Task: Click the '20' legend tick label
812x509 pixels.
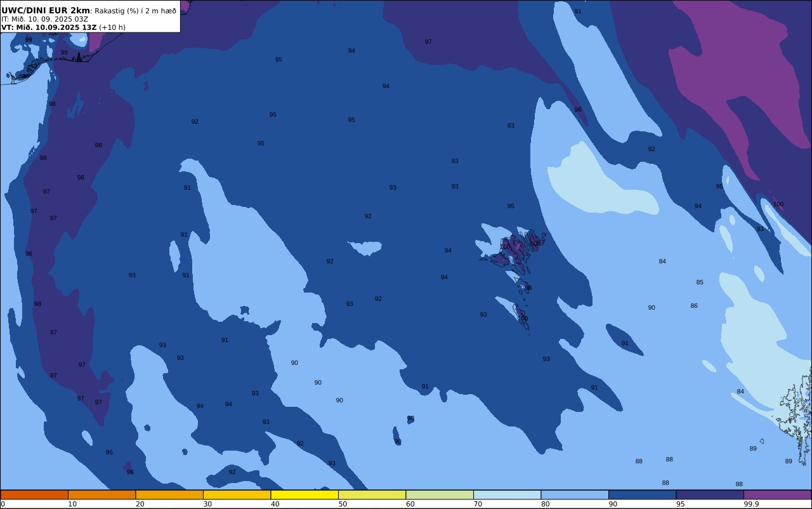Action: coord(140,504)
